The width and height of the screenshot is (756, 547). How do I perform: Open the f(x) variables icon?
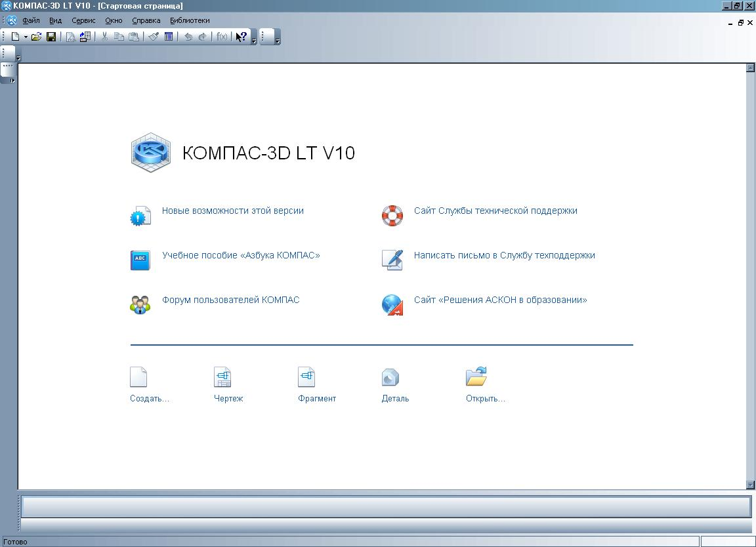[222, 37]
